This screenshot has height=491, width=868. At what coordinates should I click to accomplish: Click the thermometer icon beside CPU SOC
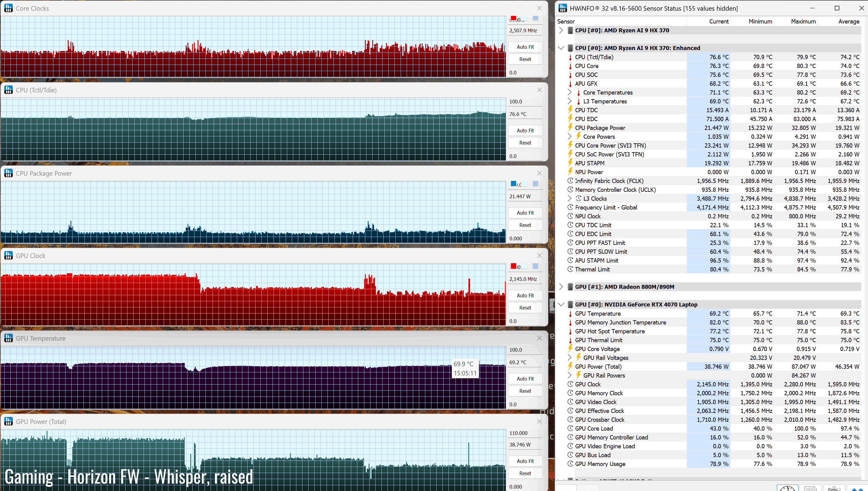[570, 75]
